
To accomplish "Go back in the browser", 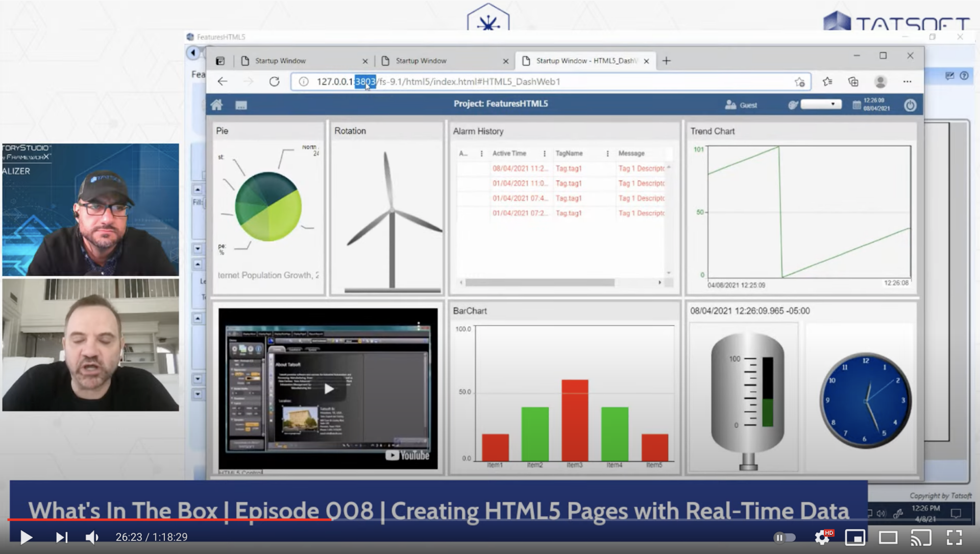I will 223,82.
